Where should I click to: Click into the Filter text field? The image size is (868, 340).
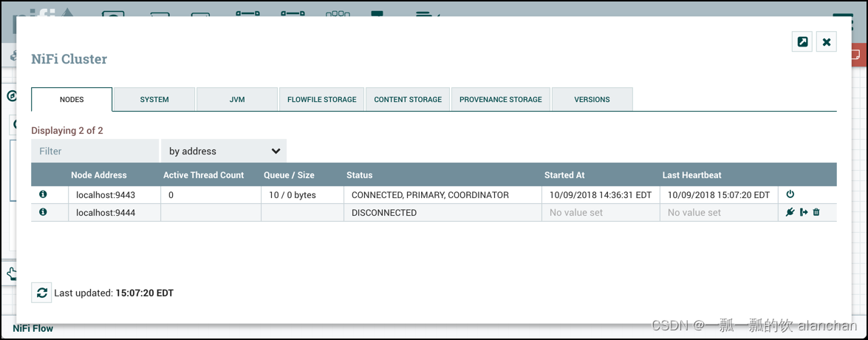[x=95, y=151]
